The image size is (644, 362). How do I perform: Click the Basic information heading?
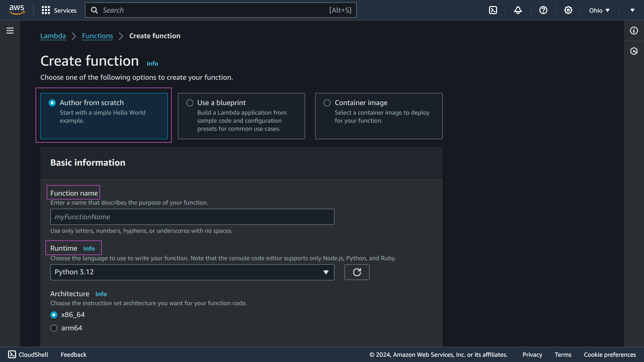click(88, 163)
